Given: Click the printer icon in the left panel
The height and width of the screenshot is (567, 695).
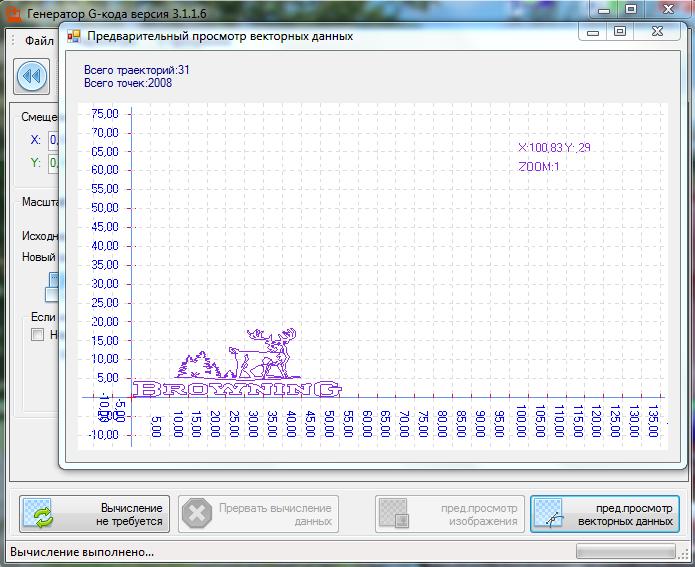Looking at the screenshot, I should 52,287.
